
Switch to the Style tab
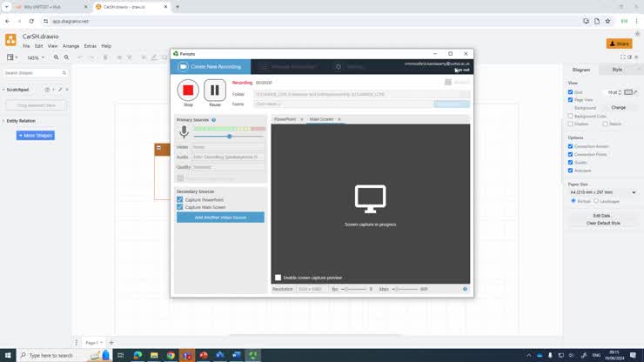617,70
